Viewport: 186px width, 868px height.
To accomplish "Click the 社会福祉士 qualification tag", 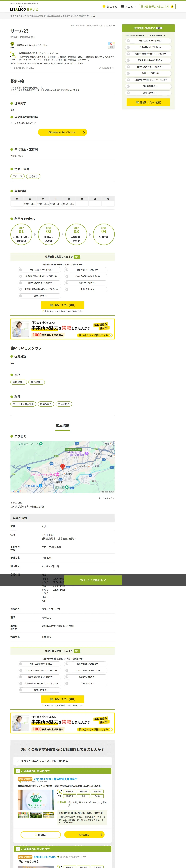I will click(x=37, y=382).
